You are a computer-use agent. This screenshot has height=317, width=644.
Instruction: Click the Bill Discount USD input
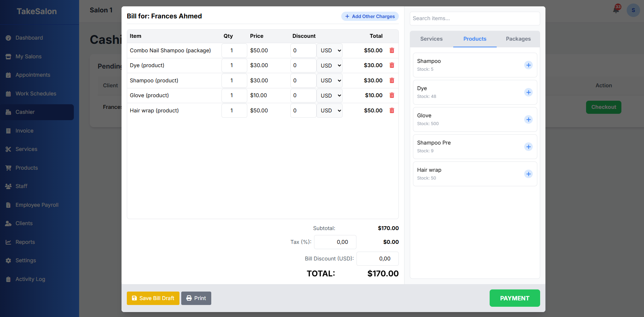(378, 259)
